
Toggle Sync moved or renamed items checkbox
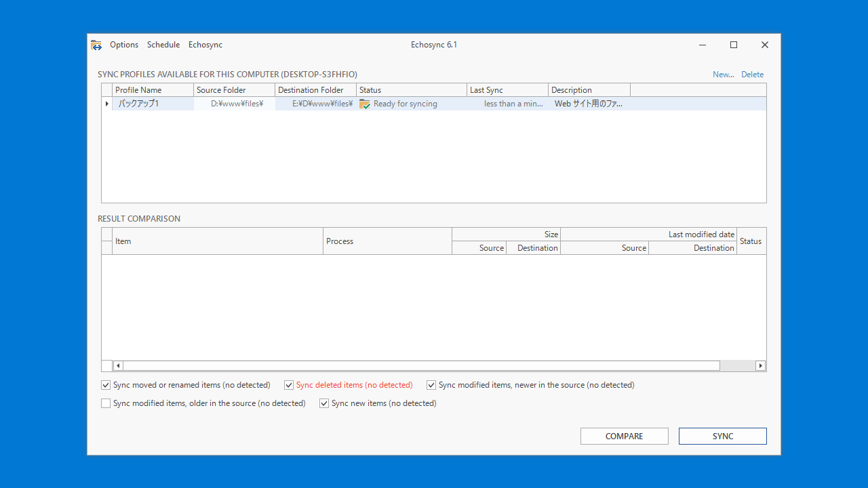[106, 385]
